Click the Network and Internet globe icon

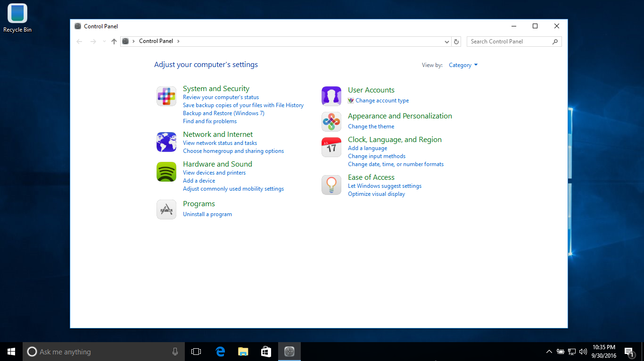(166, 142)
